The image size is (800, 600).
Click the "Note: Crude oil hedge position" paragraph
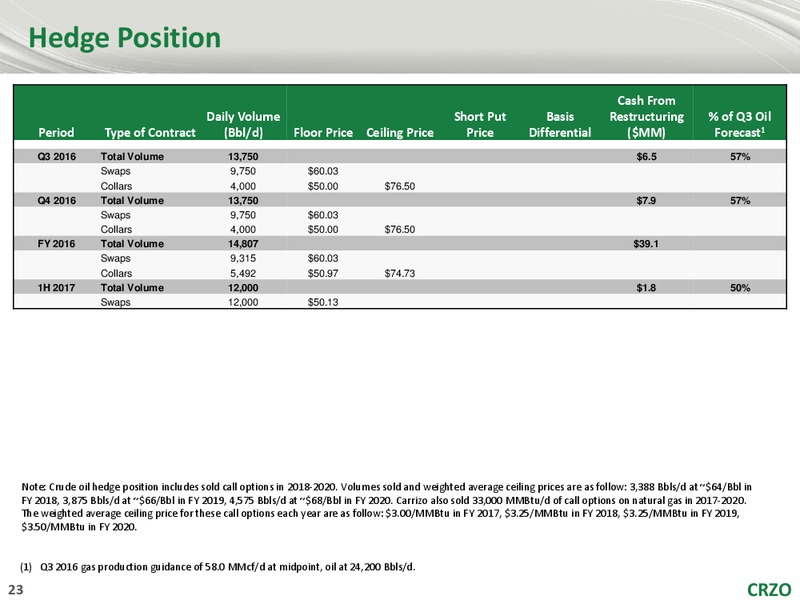click(x=386, y=507)
